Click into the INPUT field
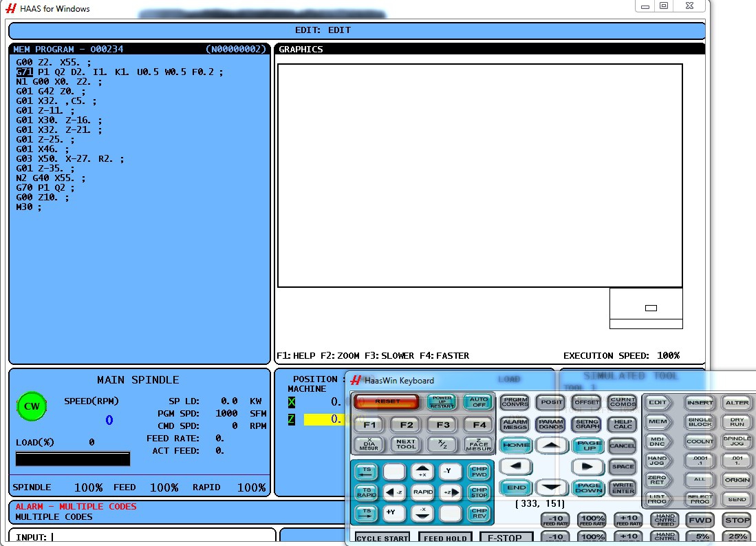The width and height of the screenshot is (756, 546). pos(142,537)
